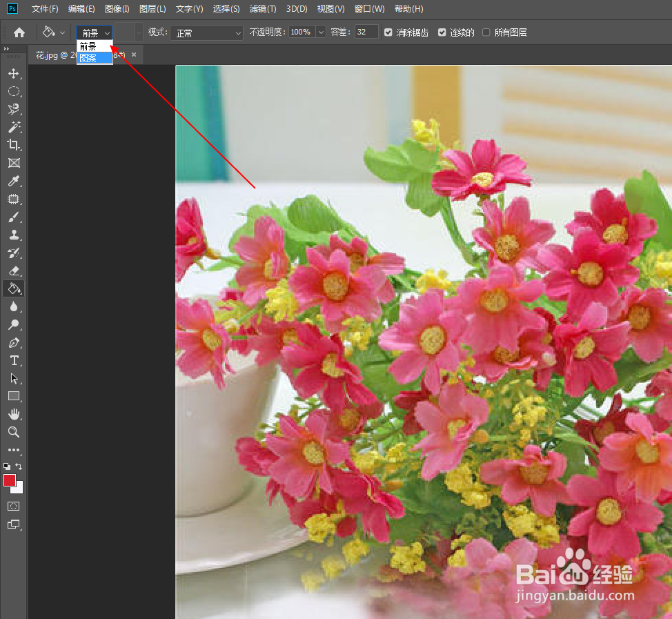Select the Hand tool

[14, 414]
